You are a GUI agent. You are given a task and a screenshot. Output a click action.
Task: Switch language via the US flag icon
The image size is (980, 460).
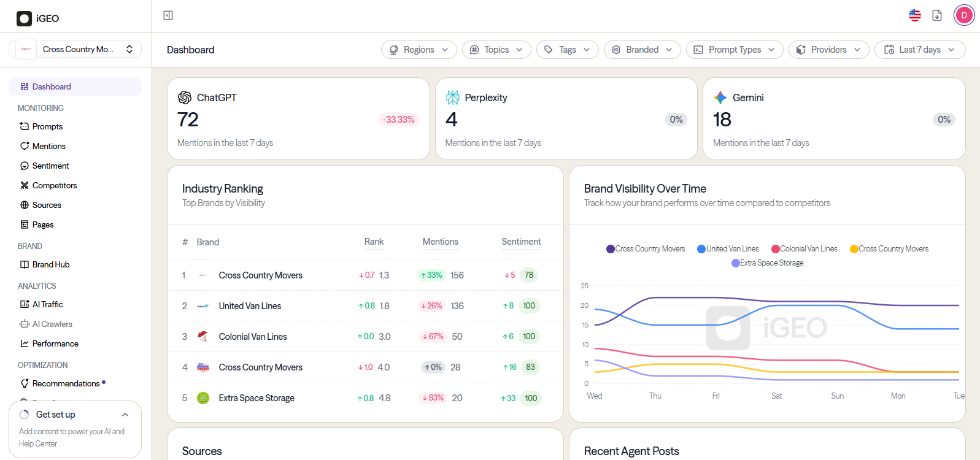915,15
